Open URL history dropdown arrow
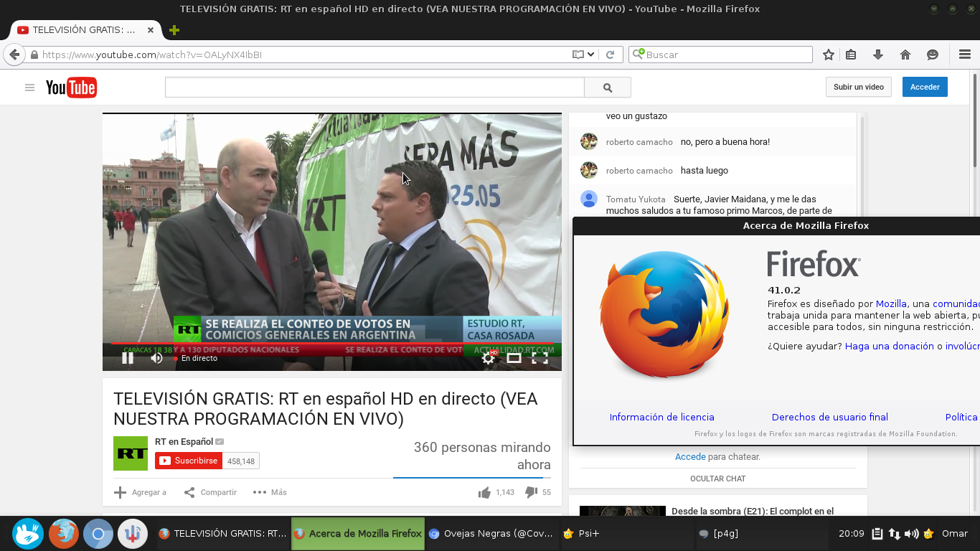The width and height of the screenshot is (980, 551). 591,55
